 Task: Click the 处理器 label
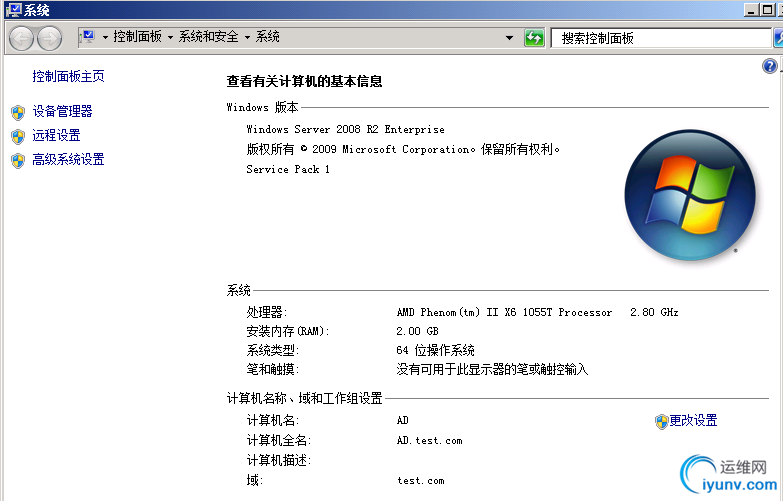[x=266, y=312]
